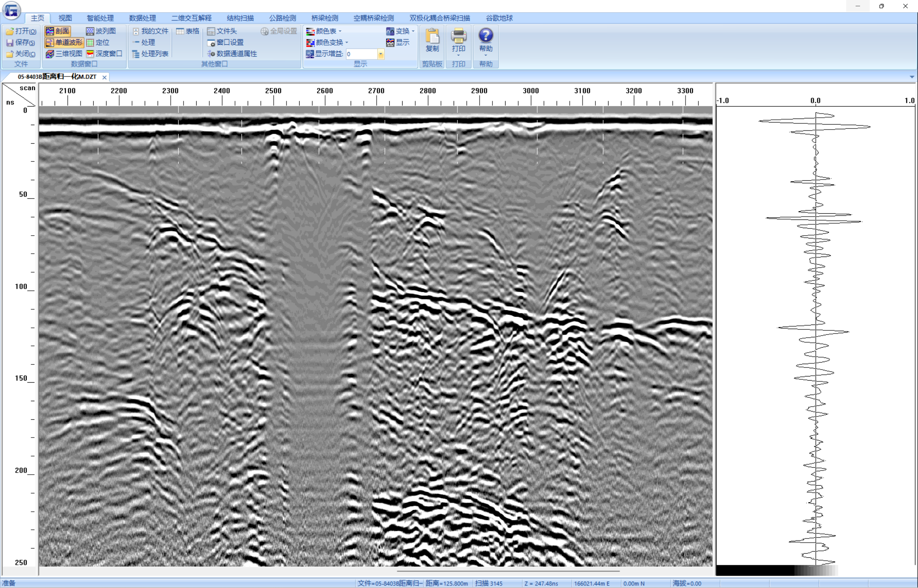
Task: Open the 处理 processing panel
Action: click(144, 42)
